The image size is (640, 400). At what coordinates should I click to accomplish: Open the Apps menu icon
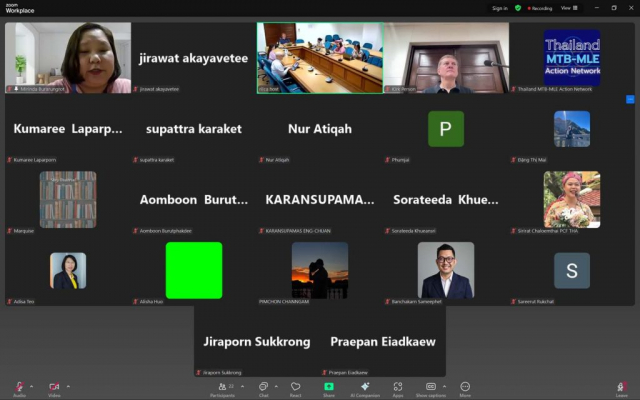coord(398,386)
